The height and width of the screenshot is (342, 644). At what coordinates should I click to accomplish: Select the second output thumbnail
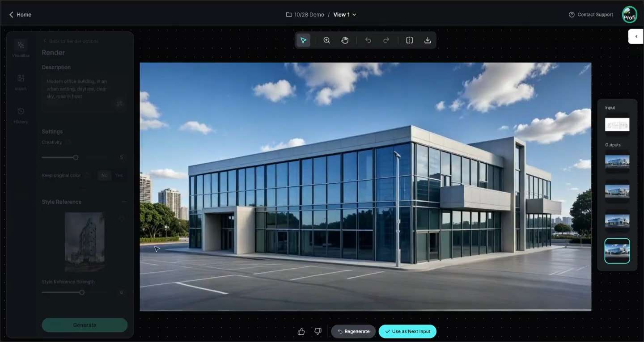point(617,191)
